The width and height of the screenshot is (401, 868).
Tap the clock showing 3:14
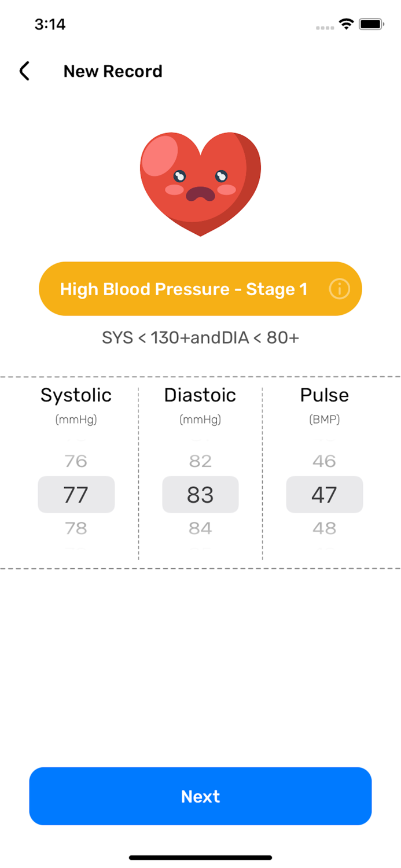point(50,24)
